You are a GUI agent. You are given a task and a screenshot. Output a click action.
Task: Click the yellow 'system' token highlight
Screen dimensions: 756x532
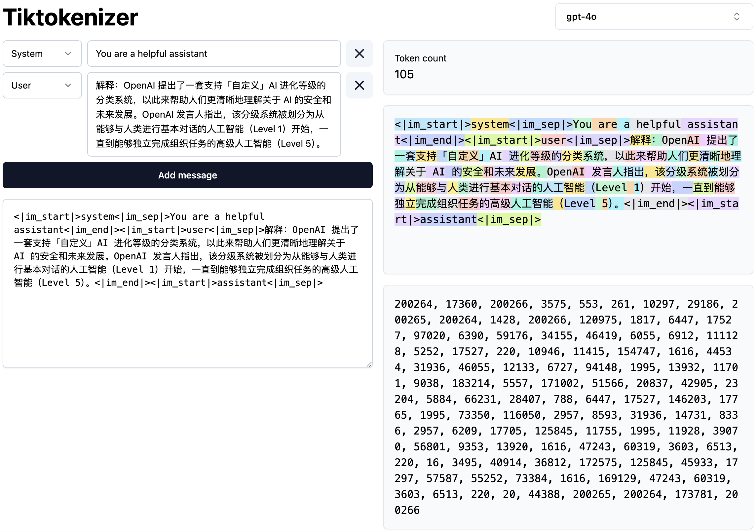pos(490,124)
